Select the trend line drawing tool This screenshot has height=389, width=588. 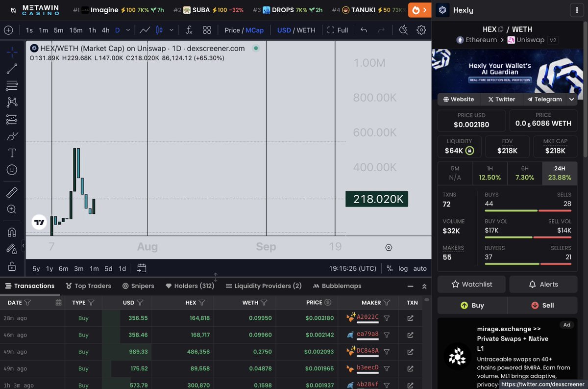click(x=12, y=69)
